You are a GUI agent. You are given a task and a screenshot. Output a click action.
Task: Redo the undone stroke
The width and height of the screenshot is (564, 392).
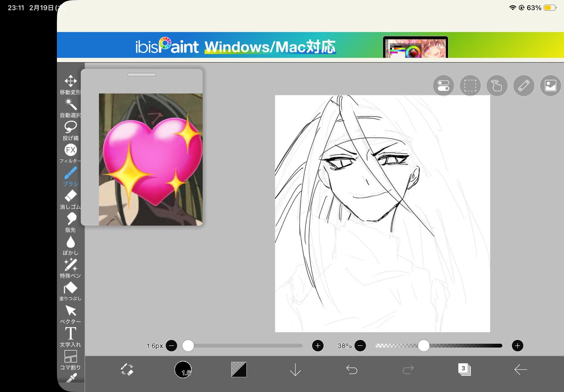408,370
